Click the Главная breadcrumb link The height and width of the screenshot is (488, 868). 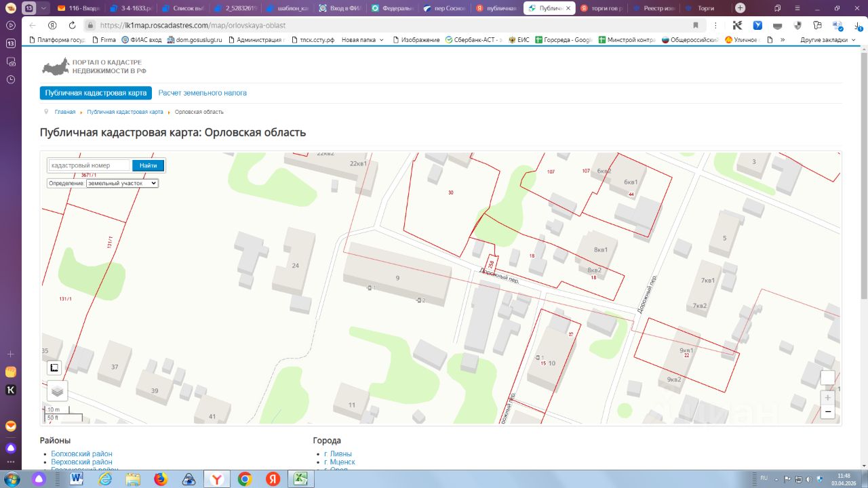click(x=65, y=112)
